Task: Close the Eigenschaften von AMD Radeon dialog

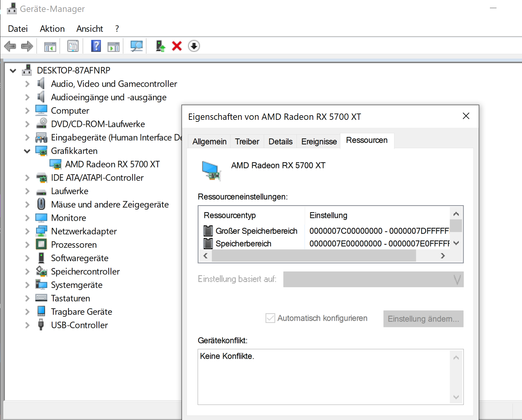Action: pyautogui.click(x=466, y=116)
